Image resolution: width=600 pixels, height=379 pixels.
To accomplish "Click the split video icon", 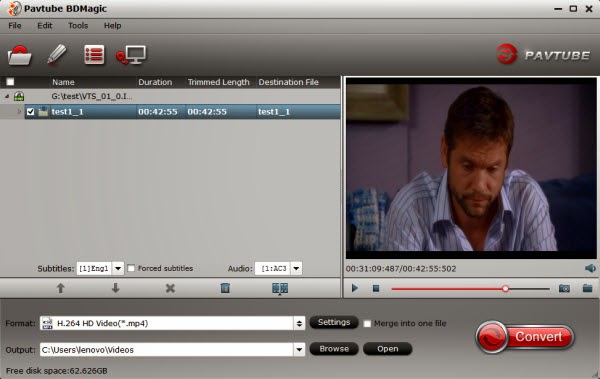I will pos(280,288).
